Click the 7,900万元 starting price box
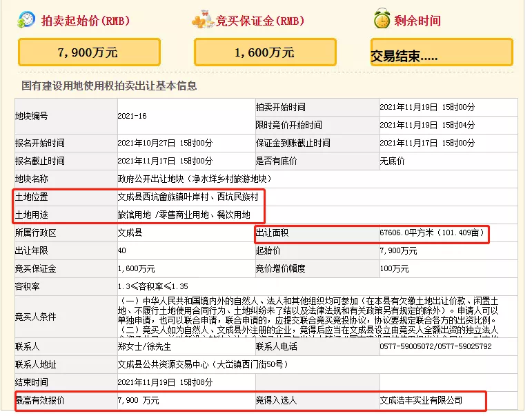This screenshot has height=416, width=532. (x=89, y=52)
